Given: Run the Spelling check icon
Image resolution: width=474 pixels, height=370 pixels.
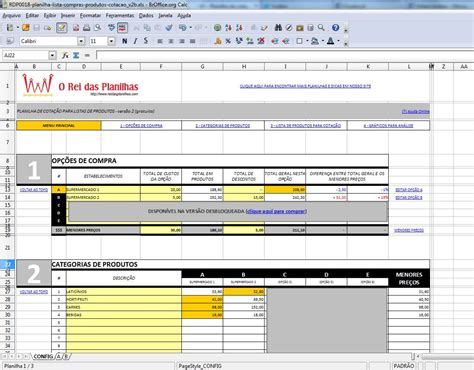Looking at the screenshot, I should (112, 28).
